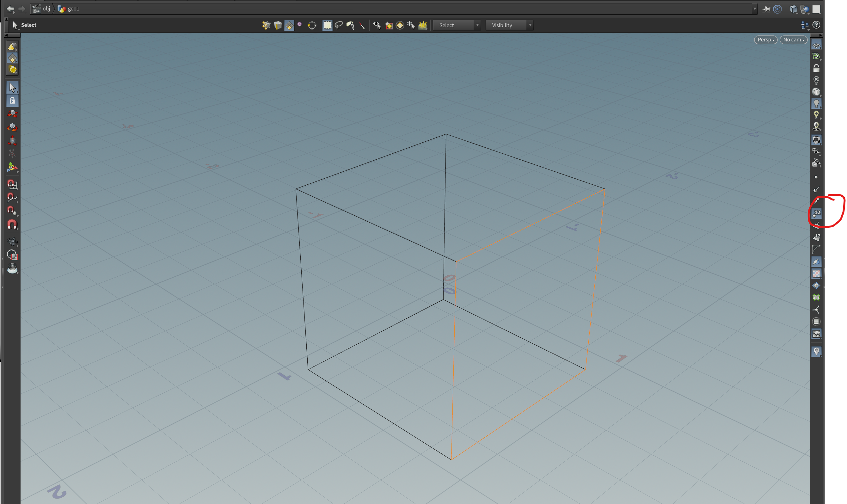Go forward in network path
Viewport: 847px width, 504px height.
click(22, 9)
